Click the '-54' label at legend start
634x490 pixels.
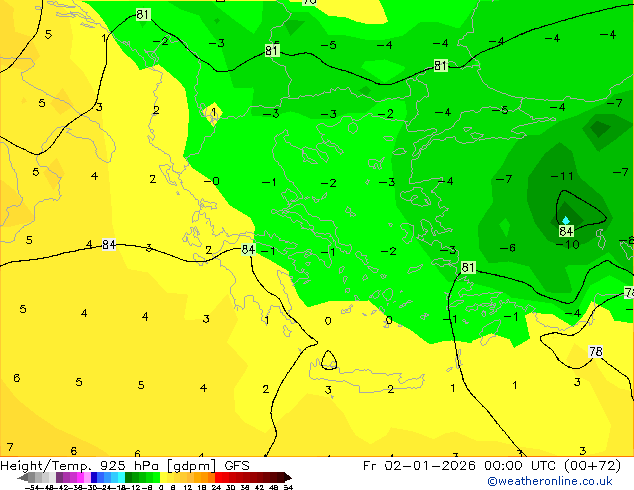pyautogui.click(x=32, y=487)
